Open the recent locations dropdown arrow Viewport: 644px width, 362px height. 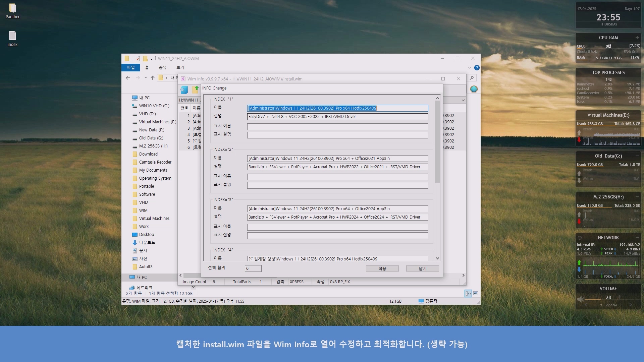(x=146, y=78)
